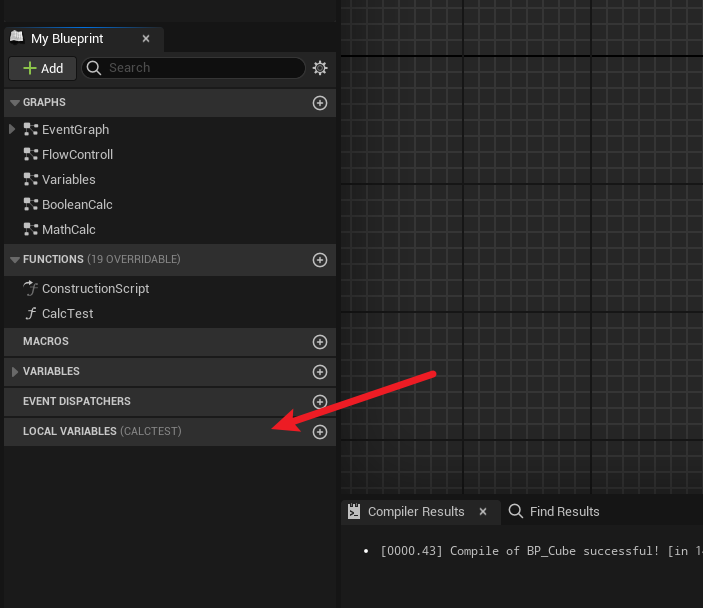
Task: Expand the EventGraph tree arrow
Action: pos(12,129)
